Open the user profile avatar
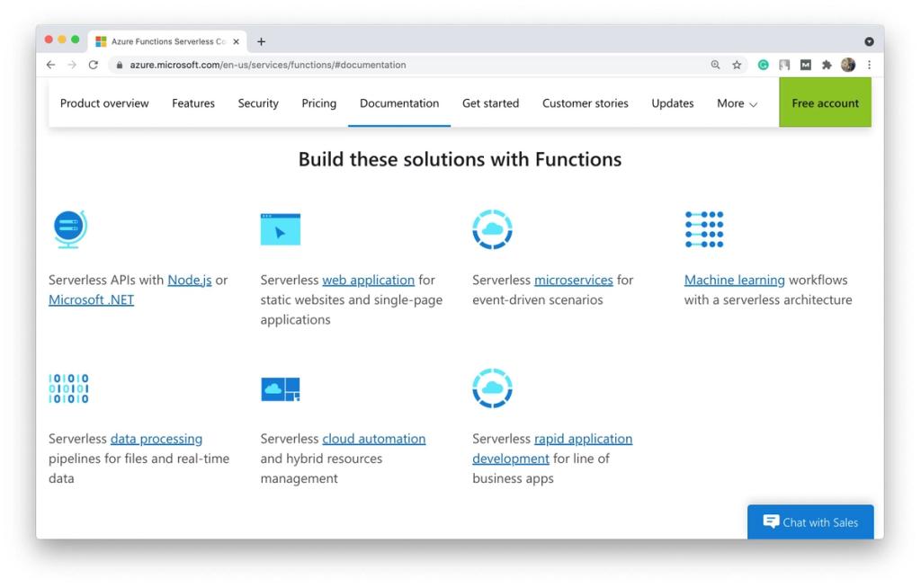Screen dimensions: 921x588 (x=847, y=65)
